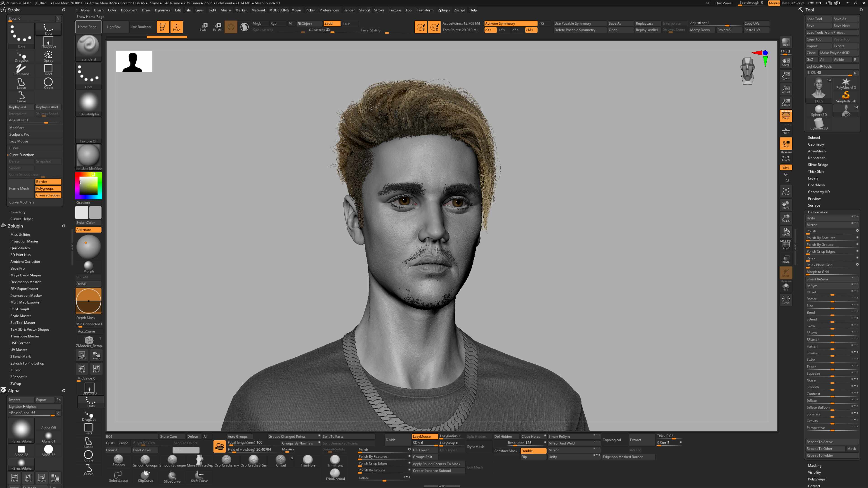Screen dimensions: 868x488
Task: Click the Xpose icon
Action: pos(786,299)
